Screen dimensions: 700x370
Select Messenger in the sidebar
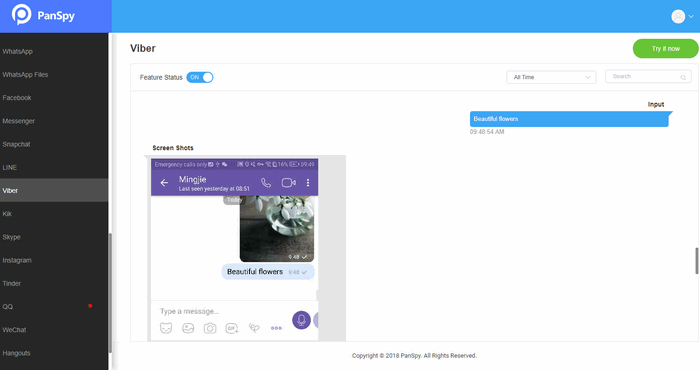coord(54,121)
